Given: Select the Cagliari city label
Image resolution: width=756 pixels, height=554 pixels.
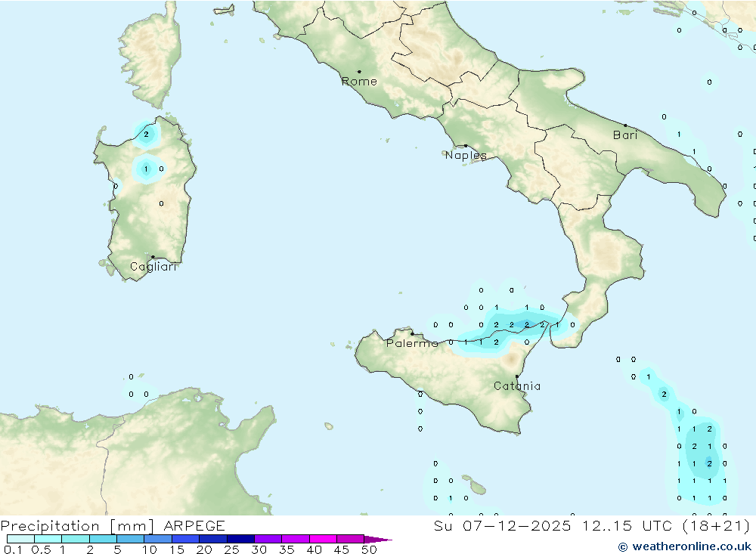Looking at the screenshot, I should pos(153,267).
